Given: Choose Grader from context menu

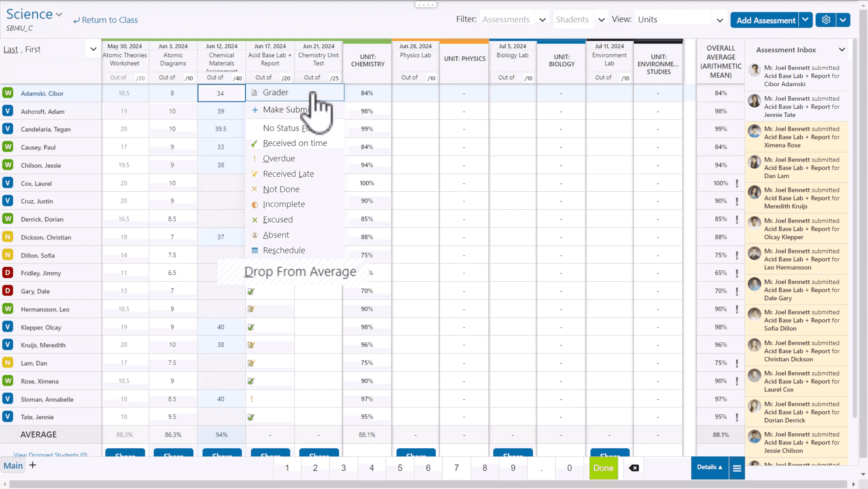Looking at the screenshot, I should coord(295,92).
